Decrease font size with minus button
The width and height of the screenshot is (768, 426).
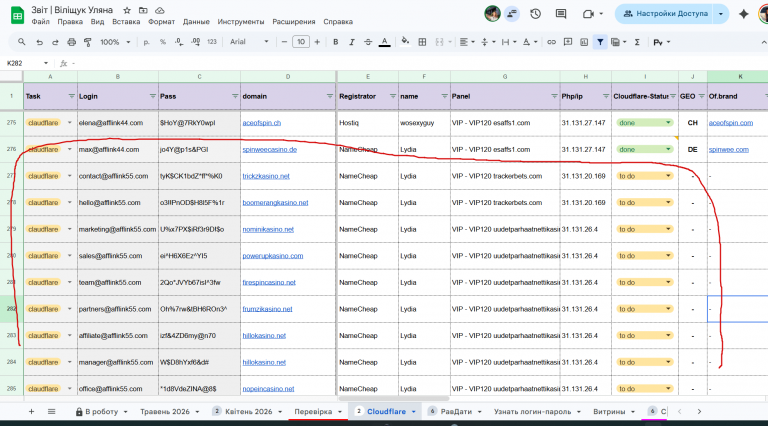[x=284, y=42]
